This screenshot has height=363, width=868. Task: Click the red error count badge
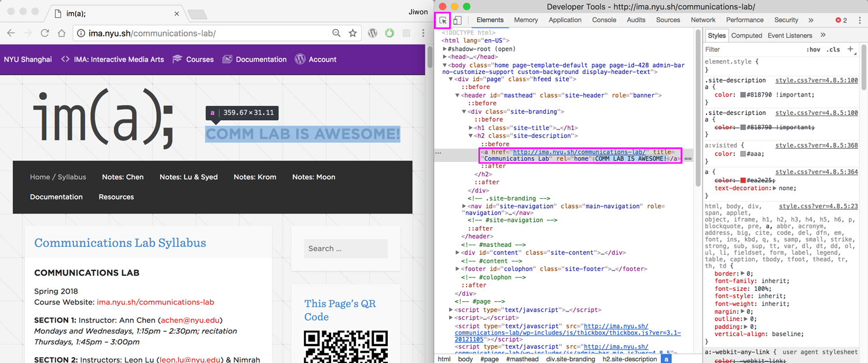tap(841, 20)
